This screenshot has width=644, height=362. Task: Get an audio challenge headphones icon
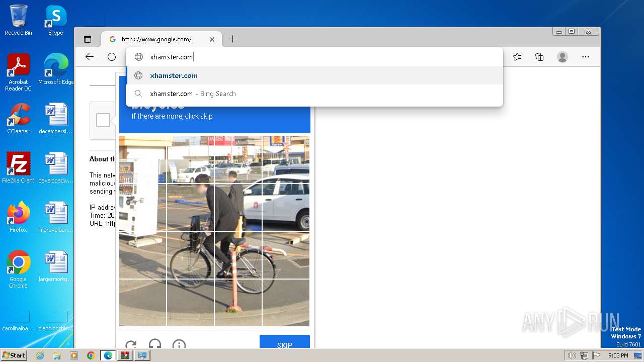pos(155,344)
